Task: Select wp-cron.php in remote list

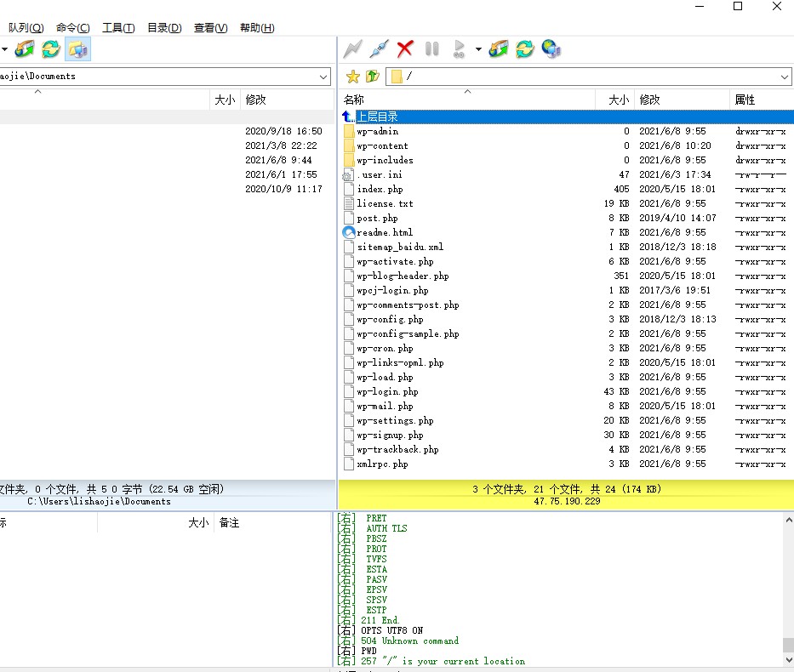Action: pos(385,349)
